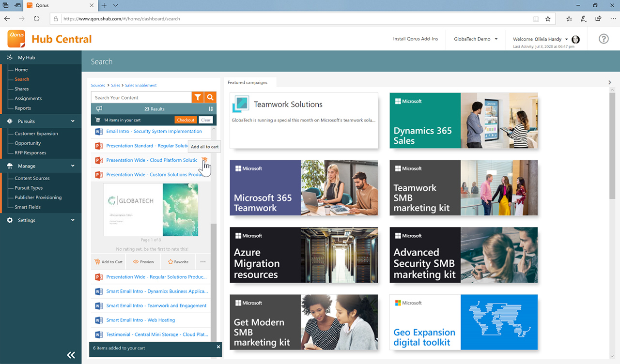Viewport: 620px width, 364px height.
Task: Click Olivia Hardy's profile avatar
Action: point(575,39)
